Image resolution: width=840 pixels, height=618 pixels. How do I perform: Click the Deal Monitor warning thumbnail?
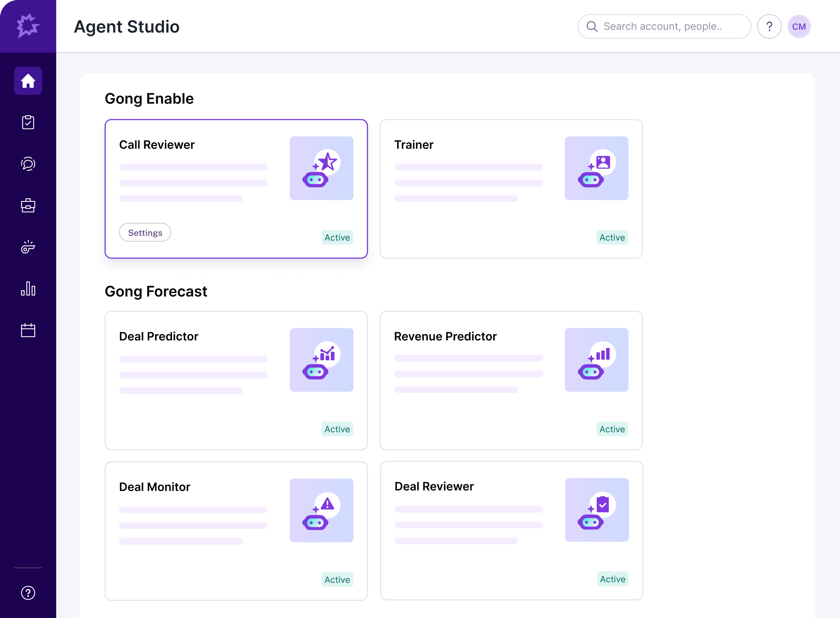coord(321,511)
